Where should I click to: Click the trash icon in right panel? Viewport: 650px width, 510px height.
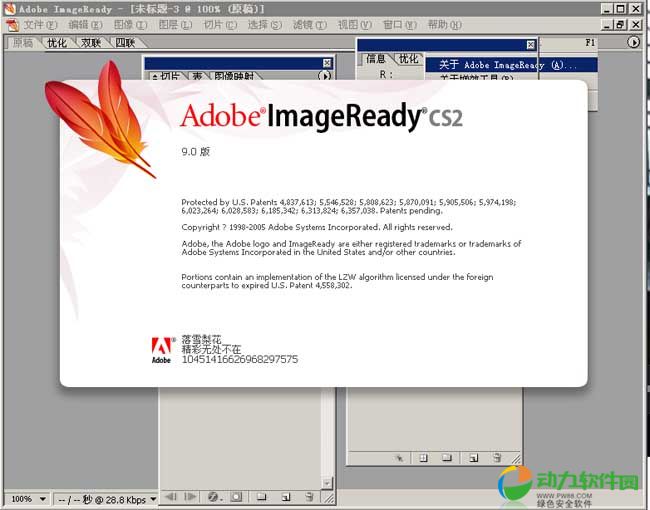(x=497, y=458)
